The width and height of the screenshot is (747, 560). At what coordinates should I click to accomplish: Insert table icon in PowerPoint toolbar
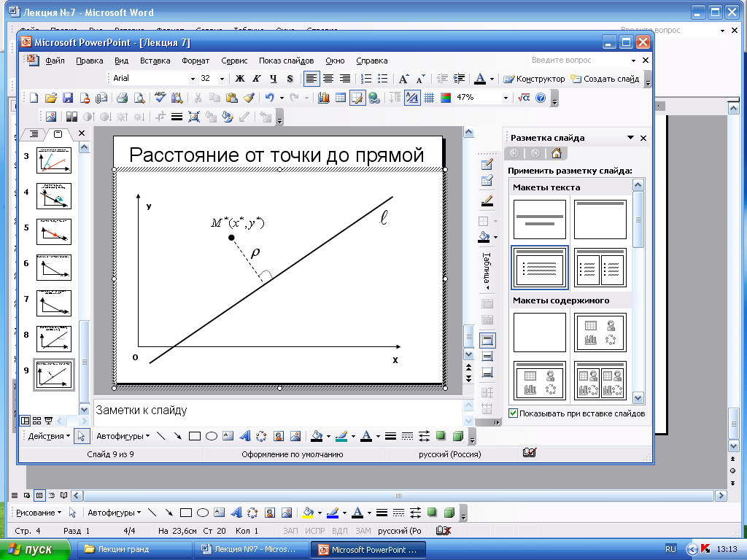341,98
